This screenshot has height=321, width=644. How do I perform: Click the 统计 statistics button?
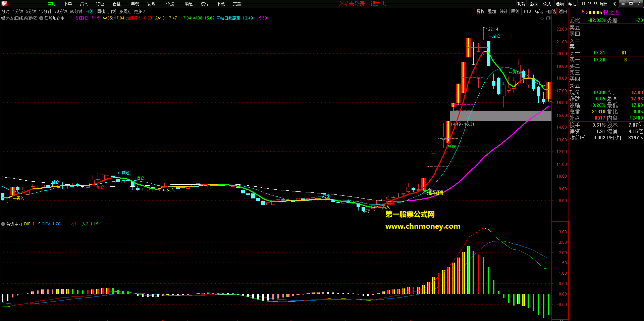(503, 11)
